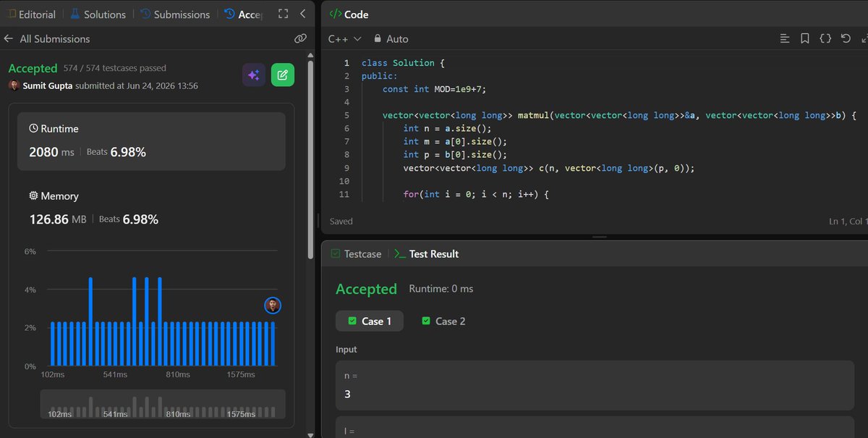Toggle the Auto lock setting
The image size is (868, 438).
pyautogui.click(x=391, y=38)
